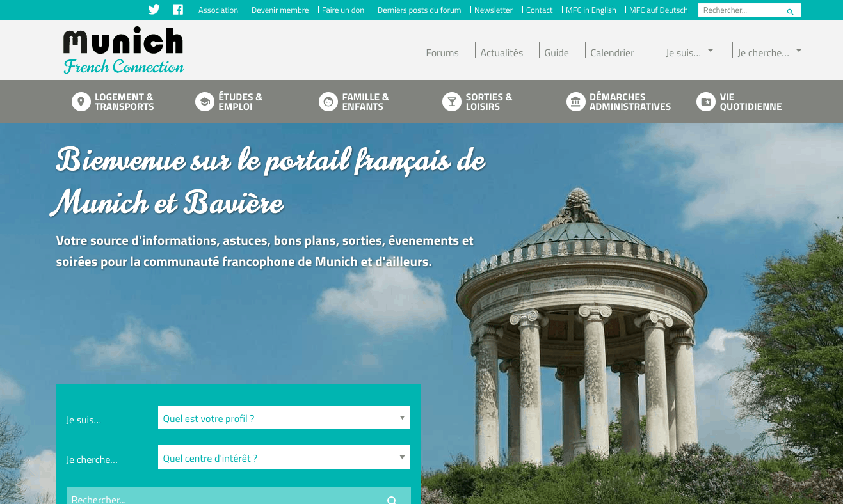Click the Munich French Connection logo
843x504 pixels.
coord(124,51)
